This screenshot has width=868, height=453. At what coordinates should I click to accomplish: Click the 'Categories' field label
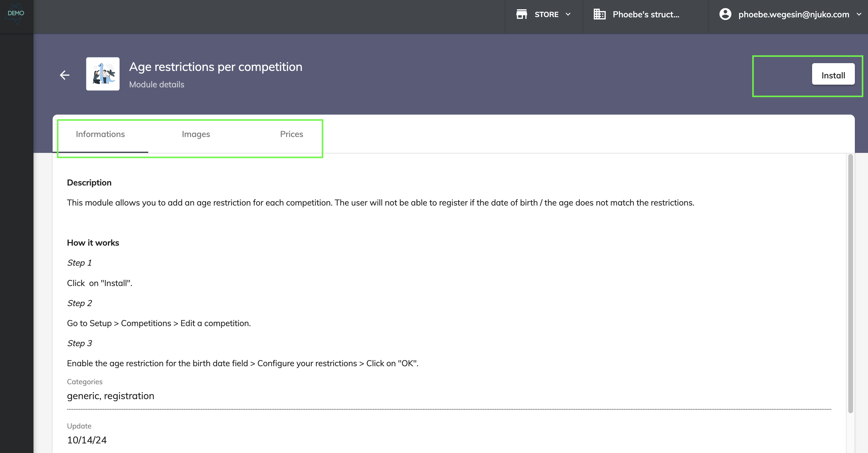85,381
